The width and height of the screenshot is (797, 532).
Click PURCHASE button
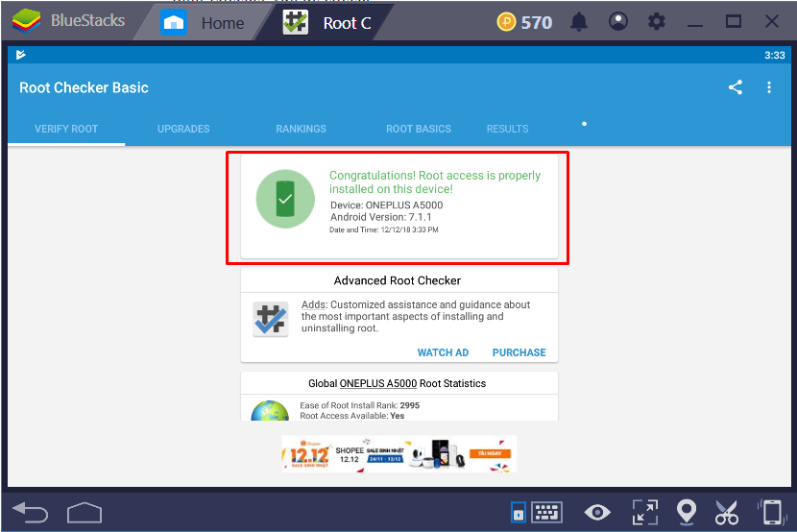pyautogui.click(x=519, y=352)
